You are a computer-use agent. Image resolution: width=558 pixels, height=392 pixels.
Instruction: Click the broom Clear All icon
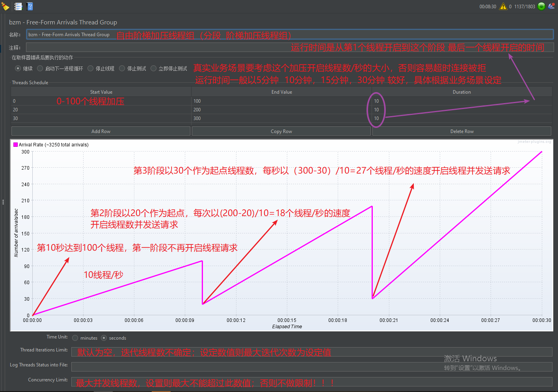pyautogui.click(x=5, y=6)
